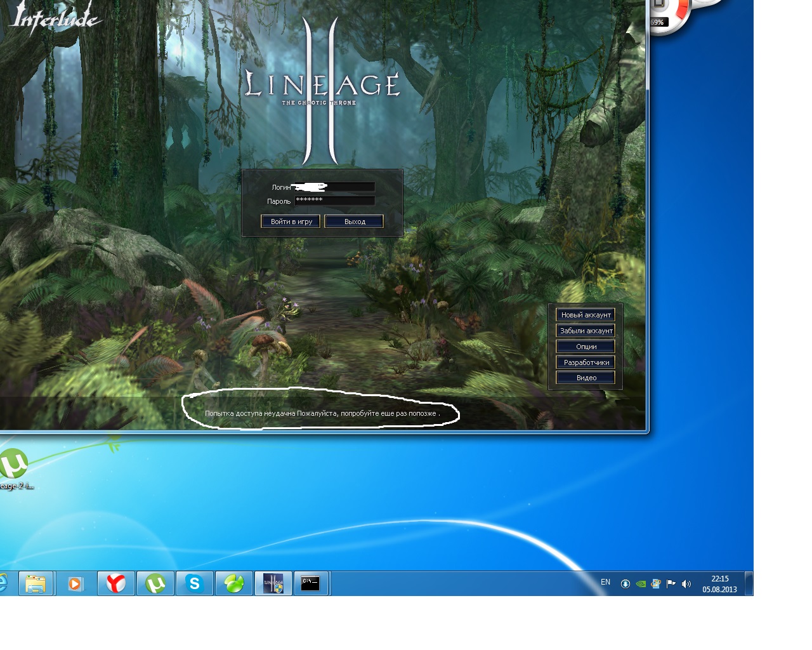Screen dimensions: 812x650
Task: Open the uTorrent desktop shortcut icon
Action: click(14, 468)
